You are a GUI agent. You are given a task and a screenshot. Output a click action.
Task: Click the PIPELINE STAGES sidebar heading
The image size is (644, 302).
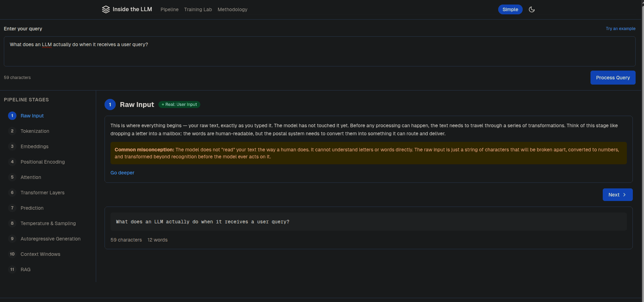26,100
